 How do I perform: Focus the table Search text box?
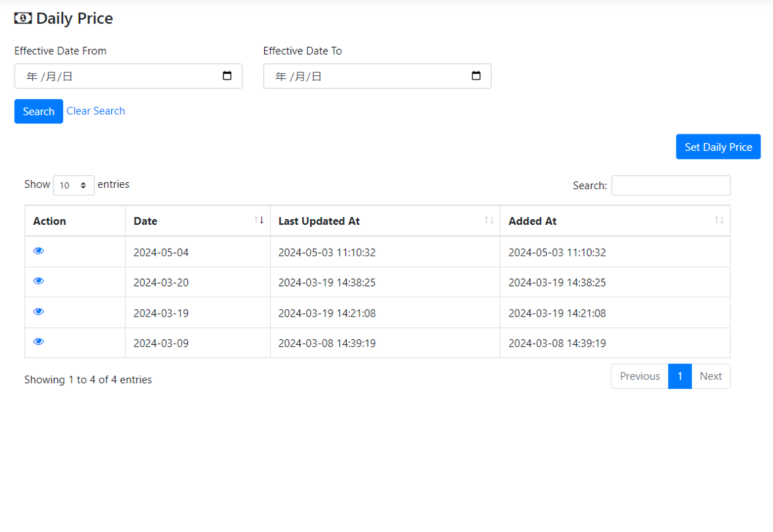pos(670,186)
